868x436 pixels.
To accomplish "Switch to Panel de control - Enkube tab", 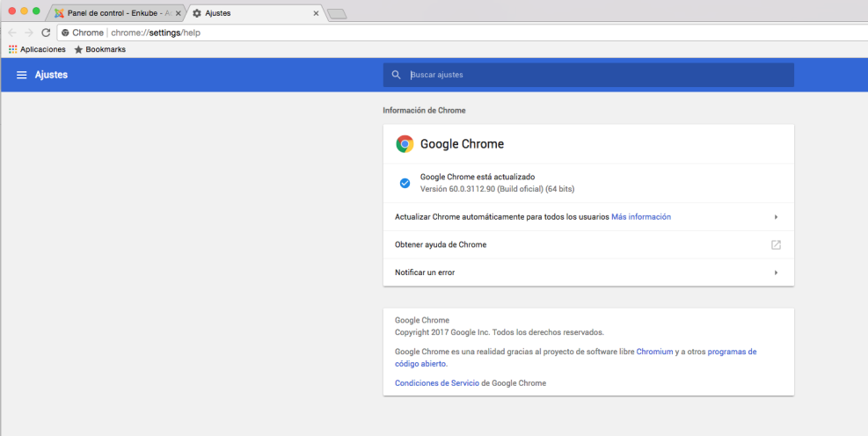I will point(117,12).
